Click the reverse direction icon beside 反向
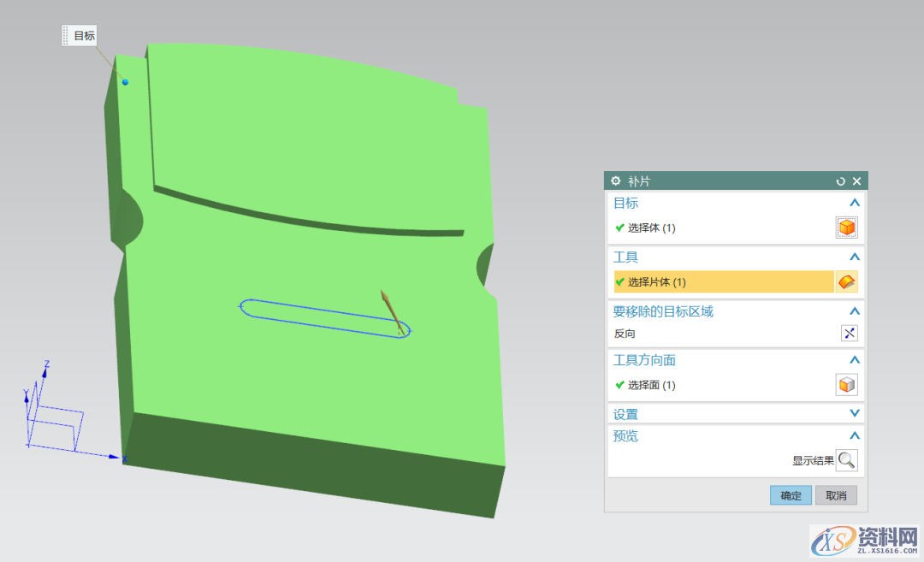 [849, 333]
